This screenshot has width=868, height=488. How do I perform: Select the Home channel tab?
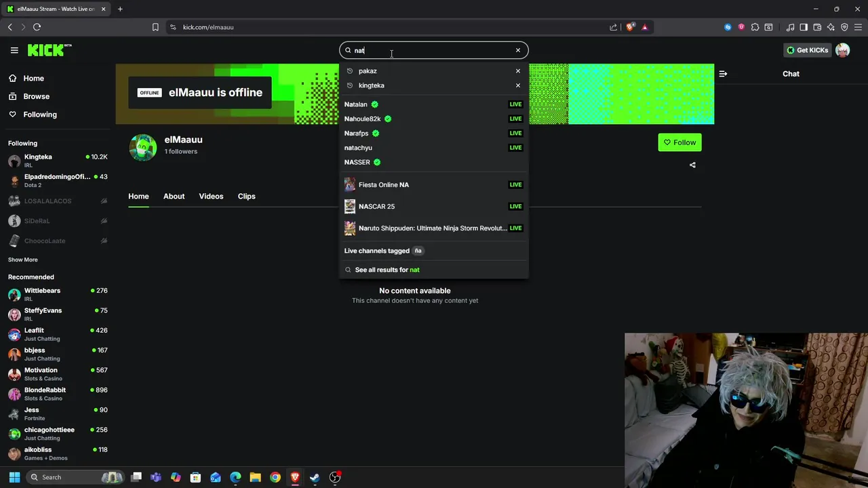point(138,197)
